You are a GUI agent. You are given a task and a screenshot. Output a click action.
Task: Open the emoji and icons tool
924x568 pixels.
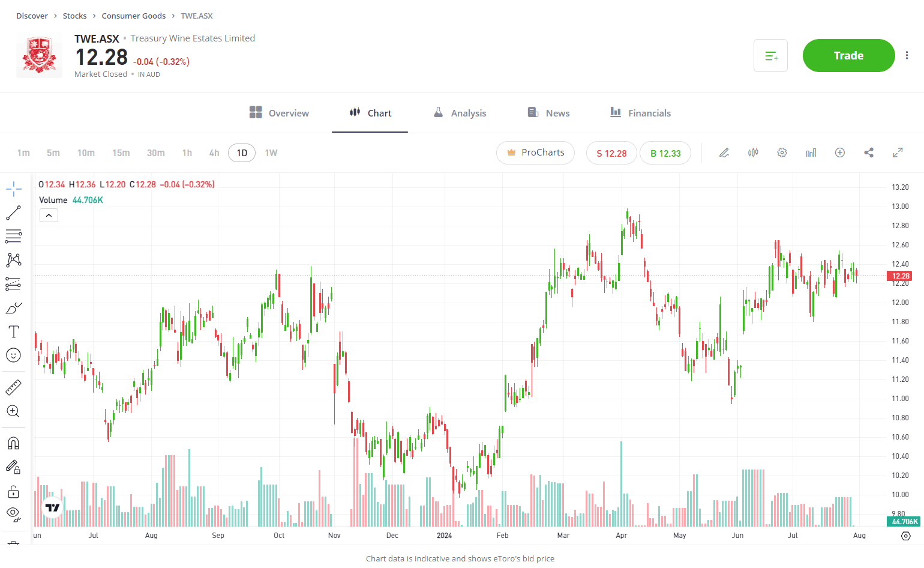tap(14, 355)
